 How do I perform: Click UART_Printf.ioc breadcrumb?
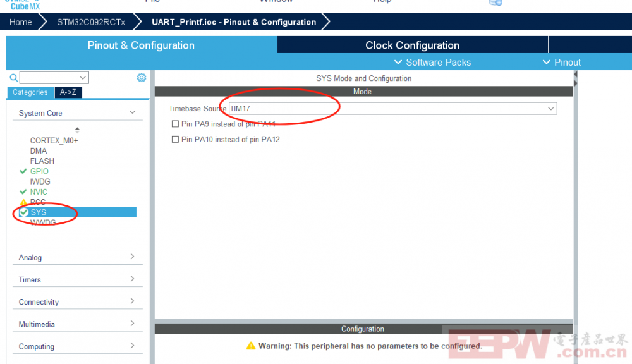tap(234, 22)
